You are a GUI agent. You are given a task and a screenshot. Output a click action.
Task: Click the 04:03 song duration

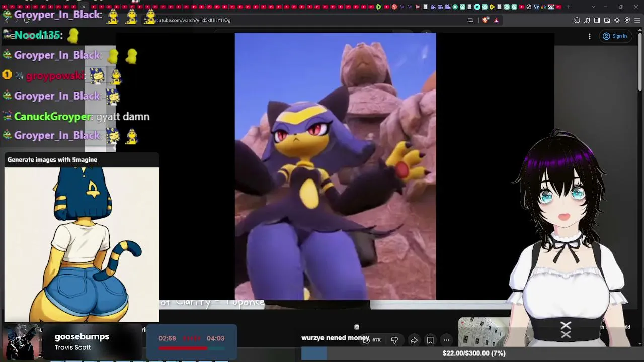216,338
